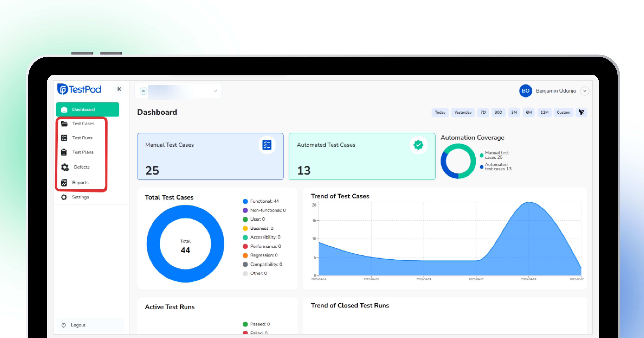The height and width of the screenshot is (338, 644).
Task: Select the 7D time range
Action: tap(483, 112)
